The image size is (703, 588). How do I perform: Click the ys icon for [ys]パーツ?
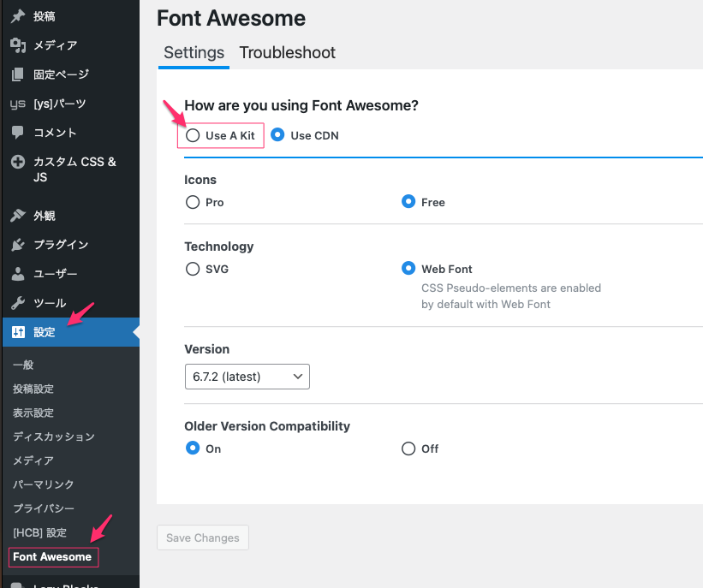pos(17,104)
